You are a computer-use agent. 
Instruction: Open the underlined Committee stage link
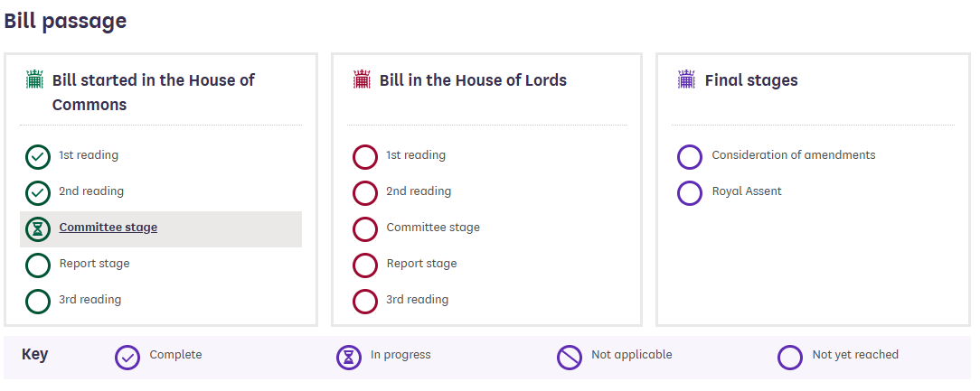[x=108, y=228]
